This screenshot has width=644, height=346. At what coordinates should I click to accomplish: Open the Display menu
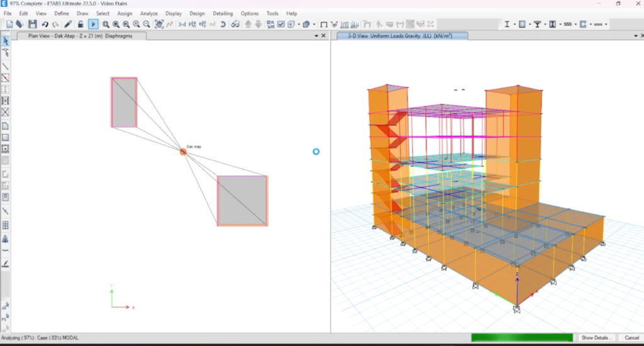[174, 14]
